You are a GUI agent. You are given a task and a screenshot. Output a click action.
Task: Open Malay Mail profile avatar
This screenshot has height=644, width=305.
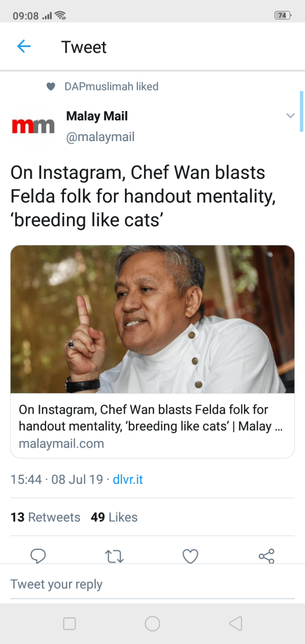point(33,126)
